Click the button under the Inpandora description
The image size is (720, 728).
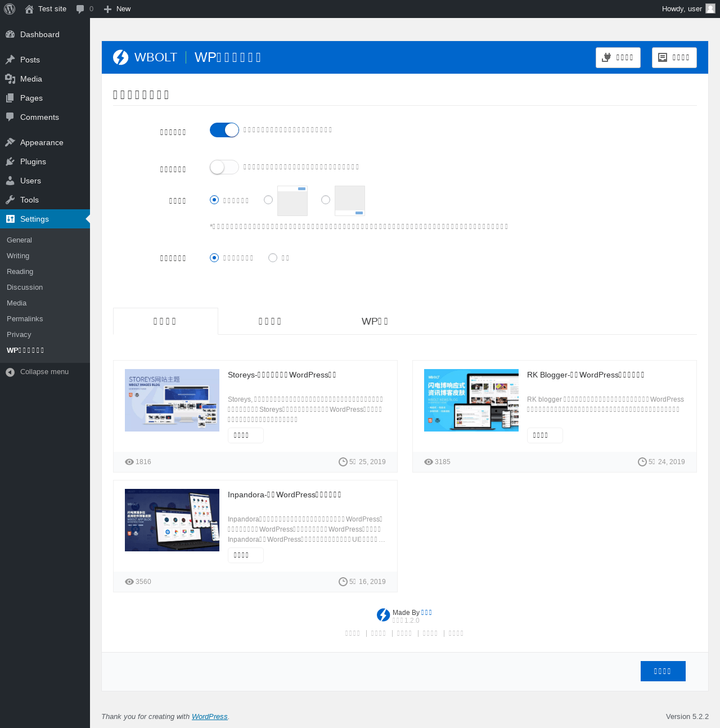coord(246,555)
